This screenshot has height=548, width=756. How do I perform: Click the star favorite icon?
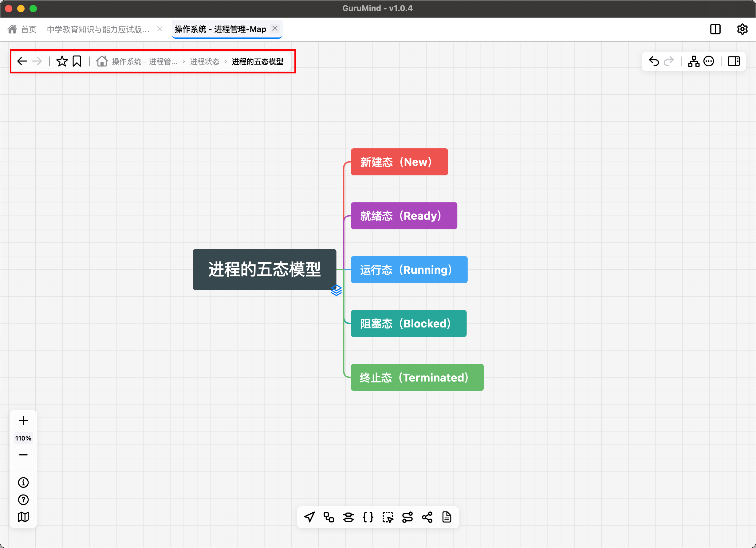point(62,61)
